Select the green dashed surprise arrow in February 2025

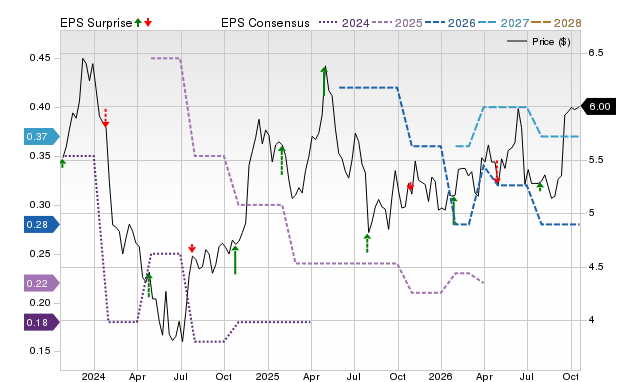(282, 160)
